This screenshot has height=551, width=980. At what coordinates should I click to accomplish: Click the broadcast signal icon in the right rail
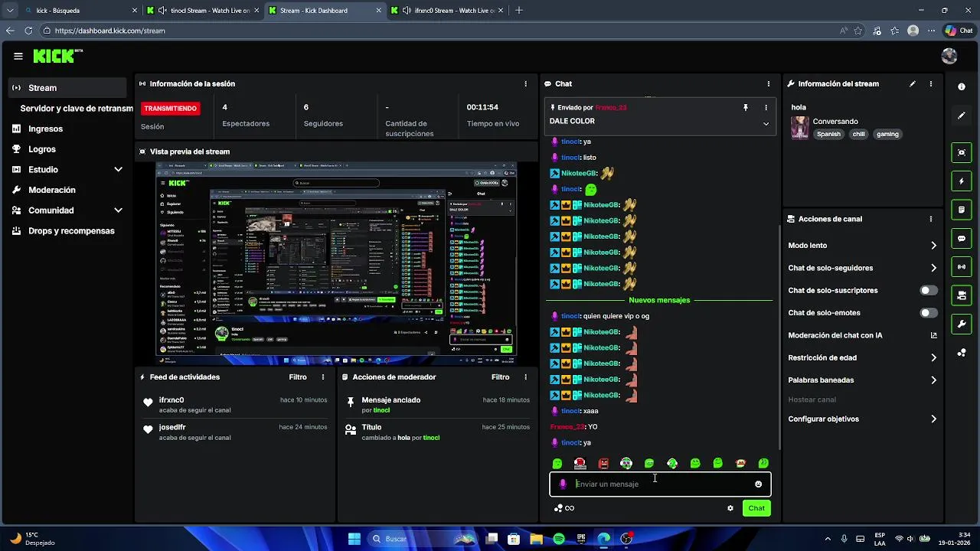962,266
